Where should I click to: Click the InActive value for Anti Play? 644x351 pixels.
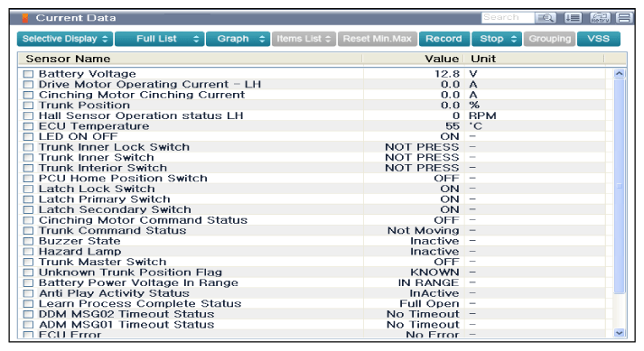[434, 293]
